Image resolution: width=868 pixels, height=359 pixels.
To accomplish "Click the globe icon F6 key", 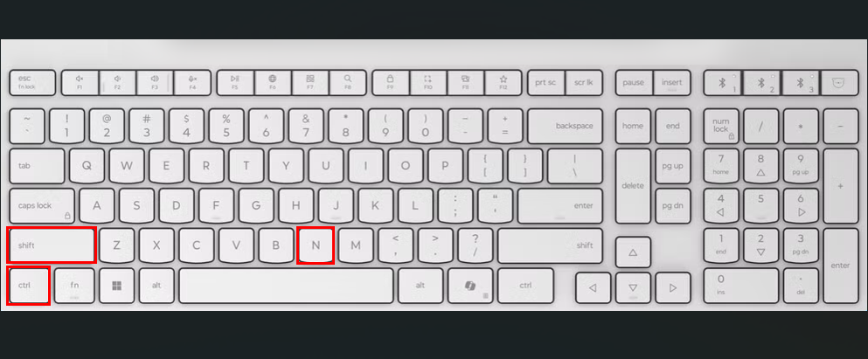I will (273, 82).
